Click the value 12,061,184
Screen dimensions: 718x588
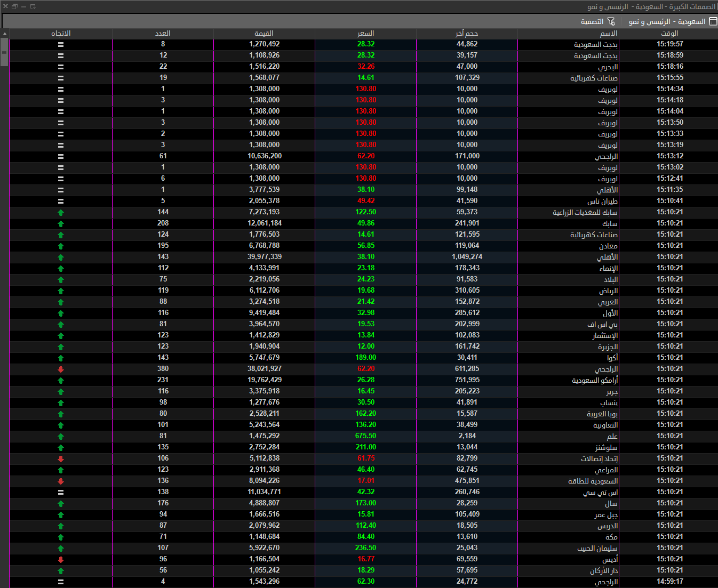click(x=265, y=223)
